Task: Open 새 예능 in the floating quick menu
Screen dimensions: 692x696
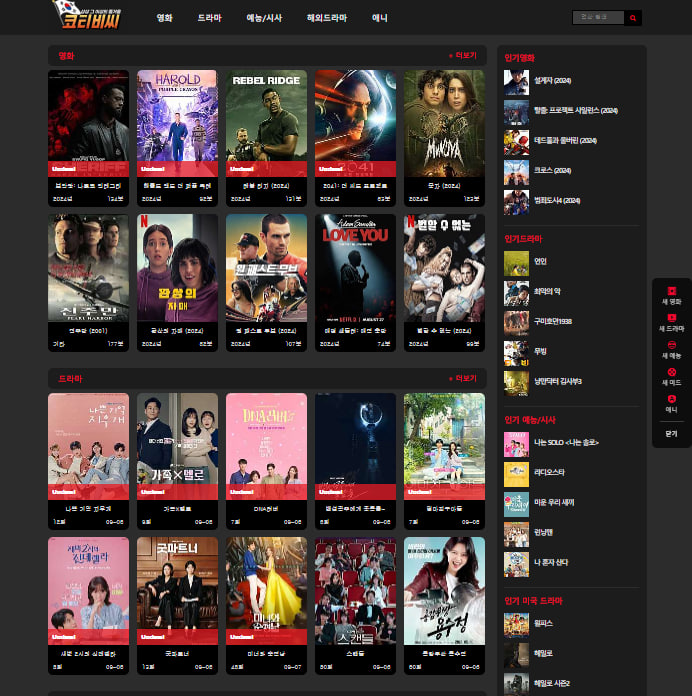Action: coord(672,350)
